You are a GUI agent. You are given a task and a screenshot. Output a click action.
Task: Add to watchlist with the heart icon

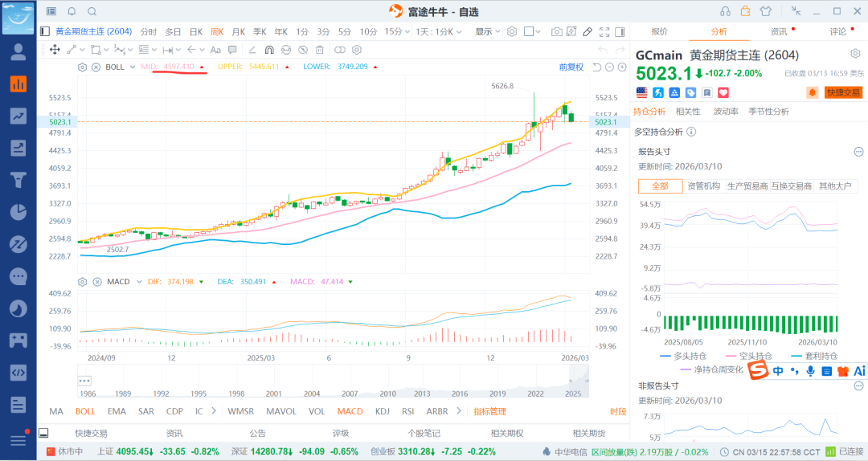tap(723, 92)
